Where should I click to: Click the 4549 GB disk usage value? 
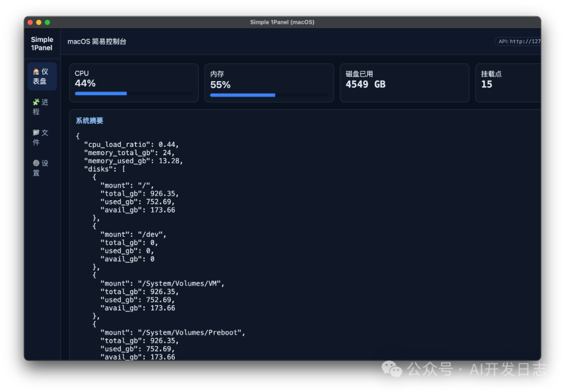coord(365,84)
